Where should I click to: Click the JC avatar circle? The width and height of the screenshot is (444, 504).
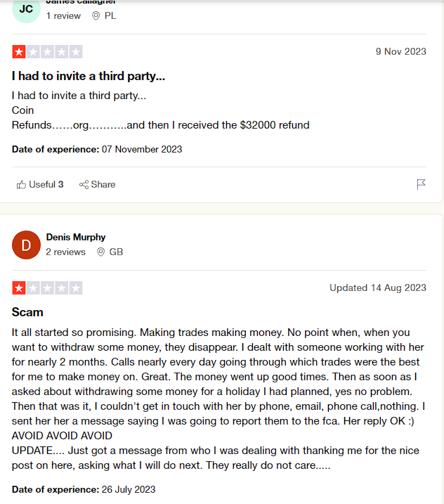point(26,9)
